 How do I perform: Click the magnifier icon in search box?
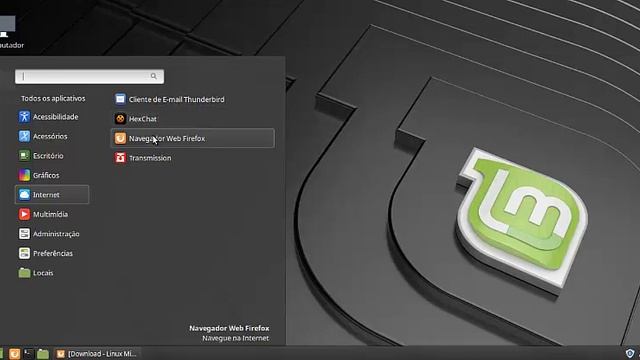click(x=153, y=76)
